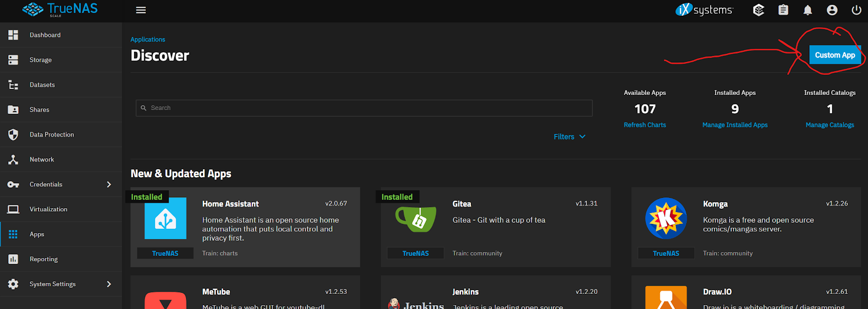Expand the Filters dropdown
The width and height of the screenshot is (868, 309).
pos(570,137)
